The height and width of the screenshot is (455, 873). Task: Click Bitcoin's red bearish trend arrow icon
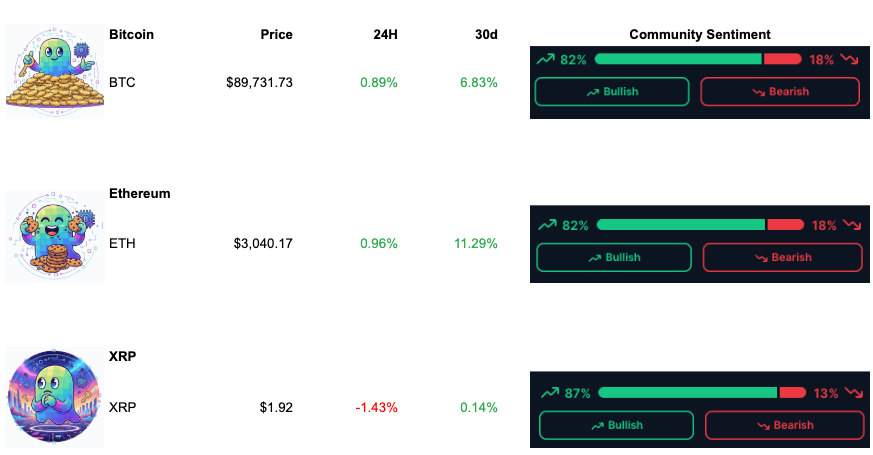click(x=850, y=60)
